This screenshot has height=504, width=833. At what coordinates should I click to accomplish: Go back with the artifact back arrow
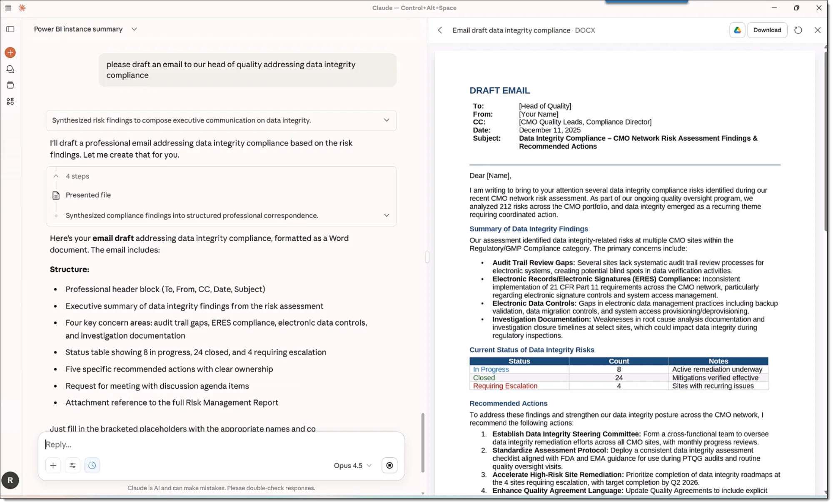[440, 30]
